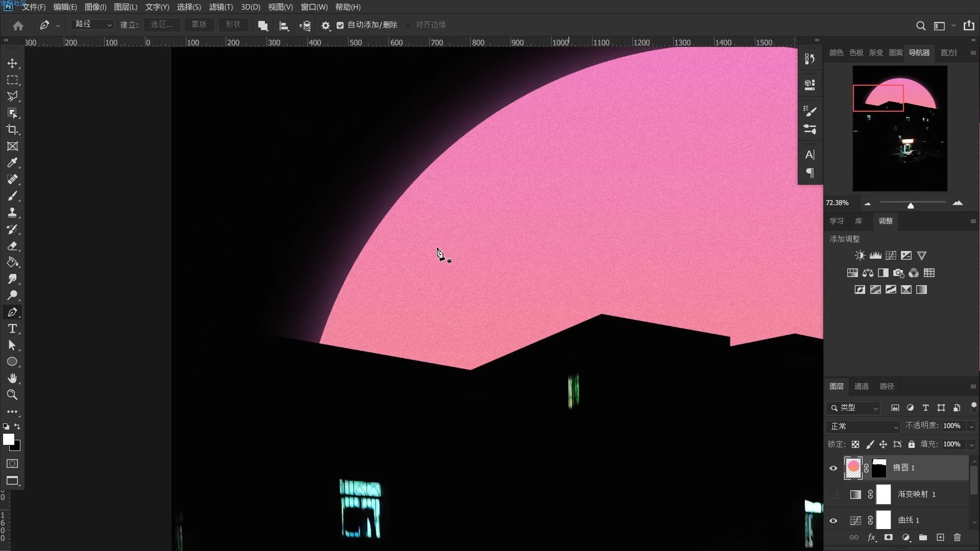Image resolution: width=980 pixels, height=551 pixels.
Task: Open pen tool gear settings
Action: pyautogui.click(x=326, y=26)
